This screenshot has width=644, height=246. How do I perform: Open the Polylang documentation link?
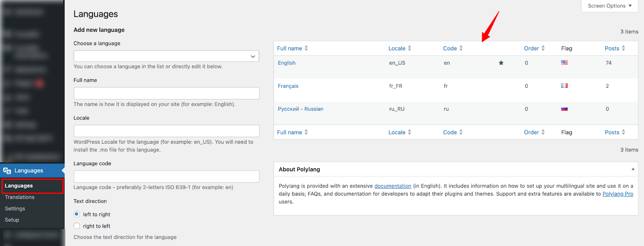coord(393,186)
